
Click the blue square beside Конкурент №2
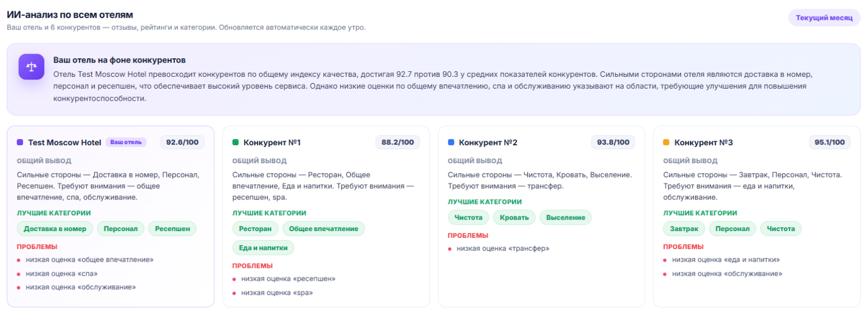(451, 142)
